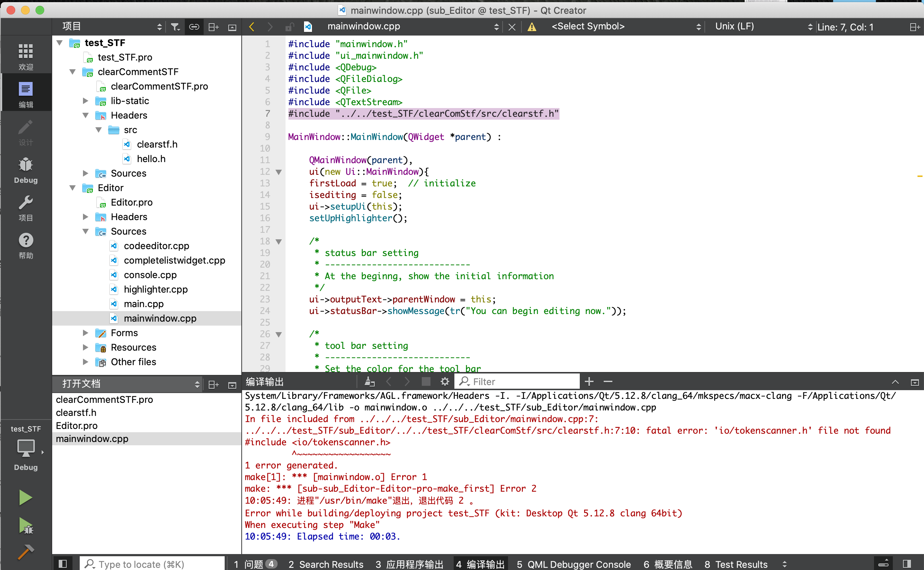Go back with the yellow left arrow
924x570 pixels.
coord(252,26)
